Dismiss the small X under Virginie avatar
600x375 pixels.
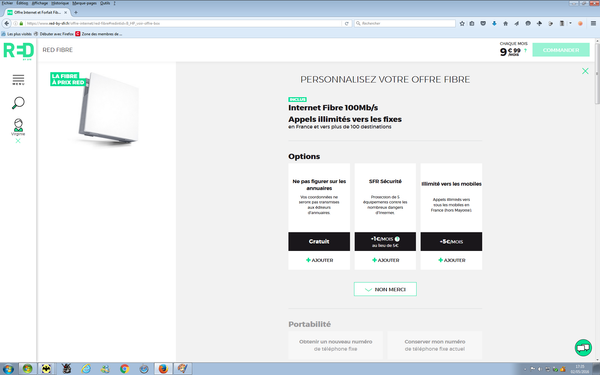tap(18, 141)
